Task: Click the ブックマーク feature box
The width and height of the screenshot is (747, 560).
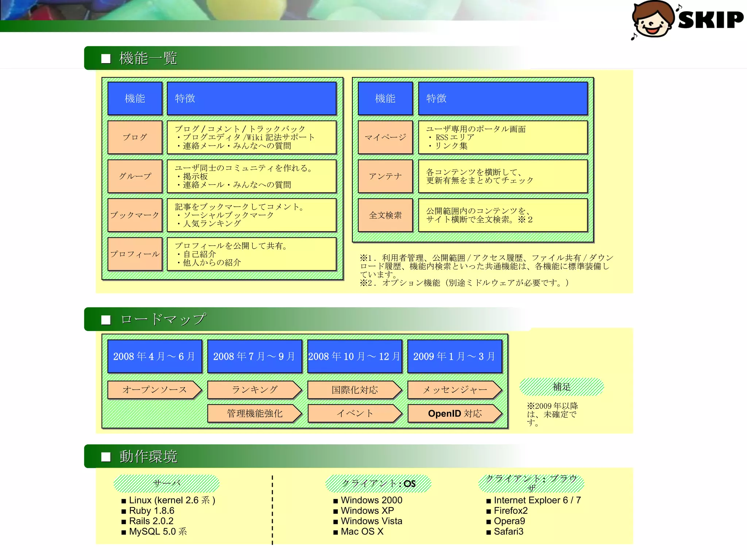Action: click(x=135, y=215)
